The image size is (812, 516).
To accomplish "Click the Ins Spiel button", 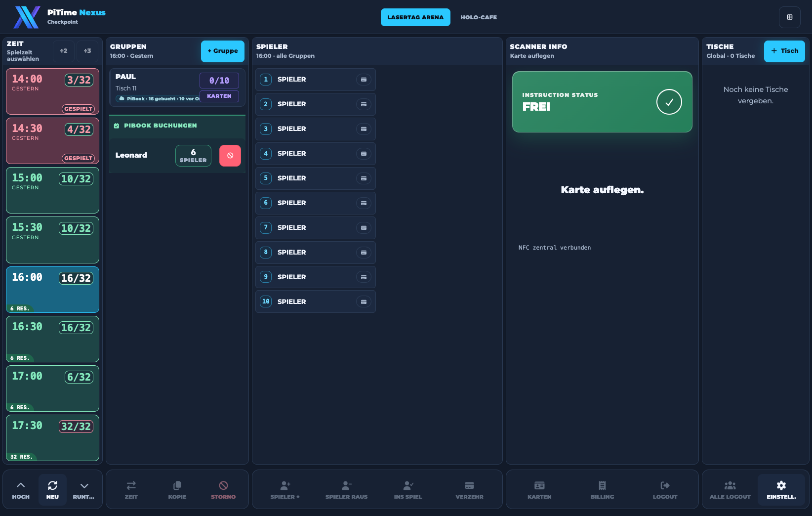I will (408, 489).
